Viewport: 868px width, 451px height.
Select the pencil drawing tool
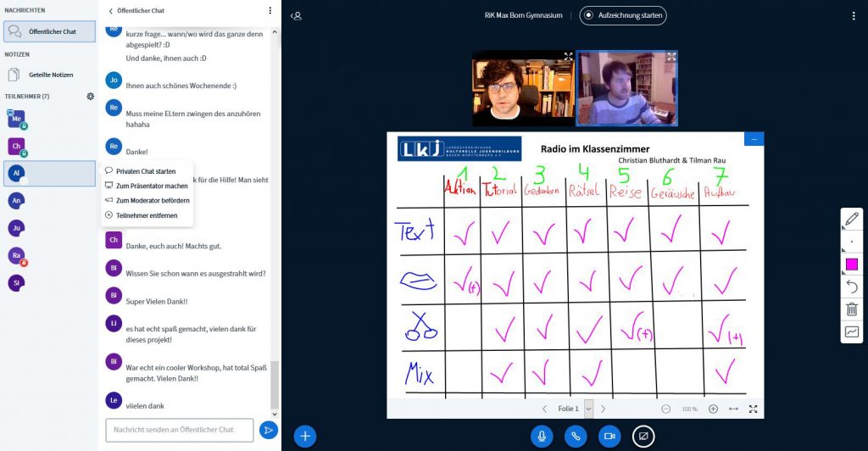852,220
